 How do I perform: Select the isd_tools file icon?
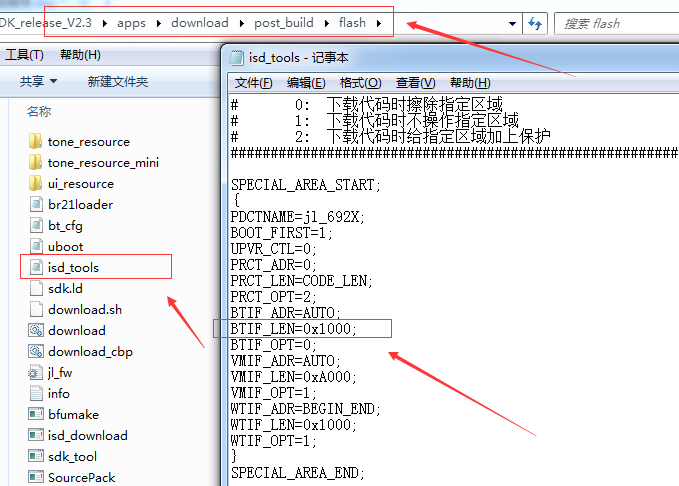pos(36,267)
